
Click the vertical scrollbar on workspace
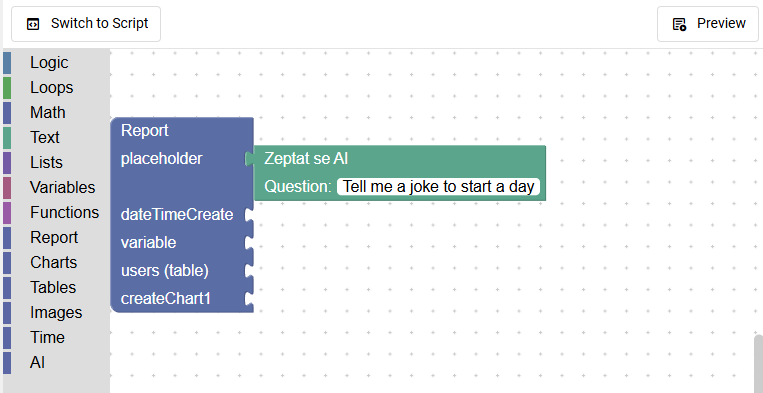pyautogui.click(x=758, y=363)
